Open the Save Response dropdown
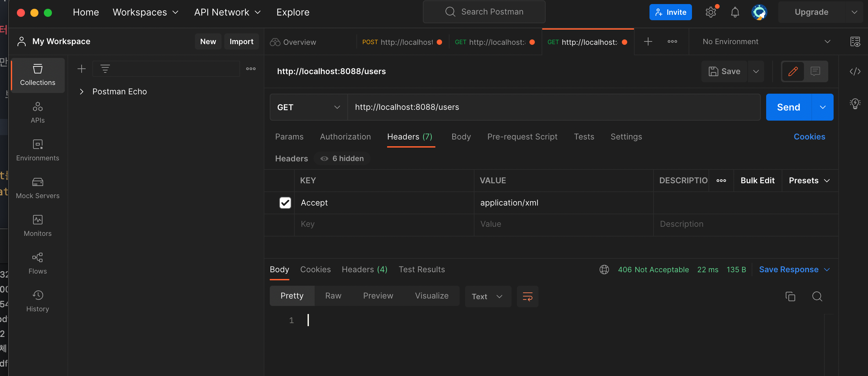The width and height of the screenshot is (868, 376). [794, 270]
